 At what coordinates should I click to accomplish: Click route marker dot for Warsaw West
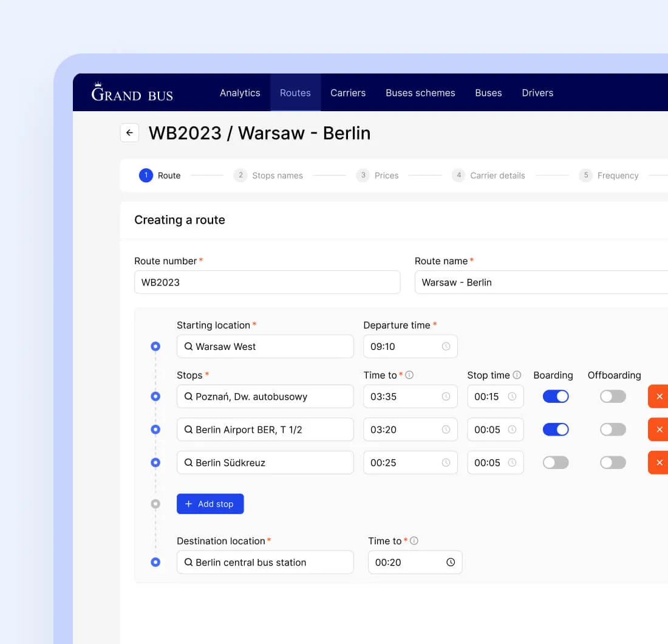click(155, 346)
